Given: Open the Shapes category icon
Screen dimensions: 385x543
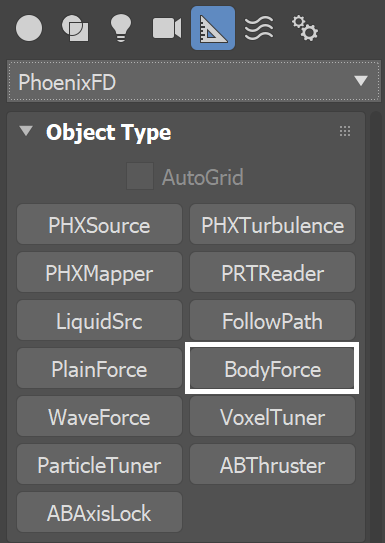Looking at the screenshot, I should click(x=75, y=28).
